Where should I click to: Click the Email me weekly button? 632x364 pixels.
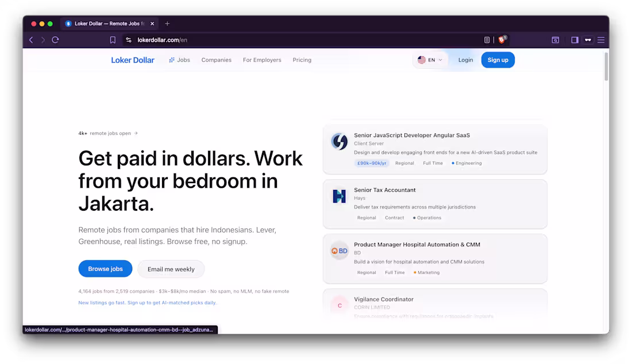click(171, 269)
